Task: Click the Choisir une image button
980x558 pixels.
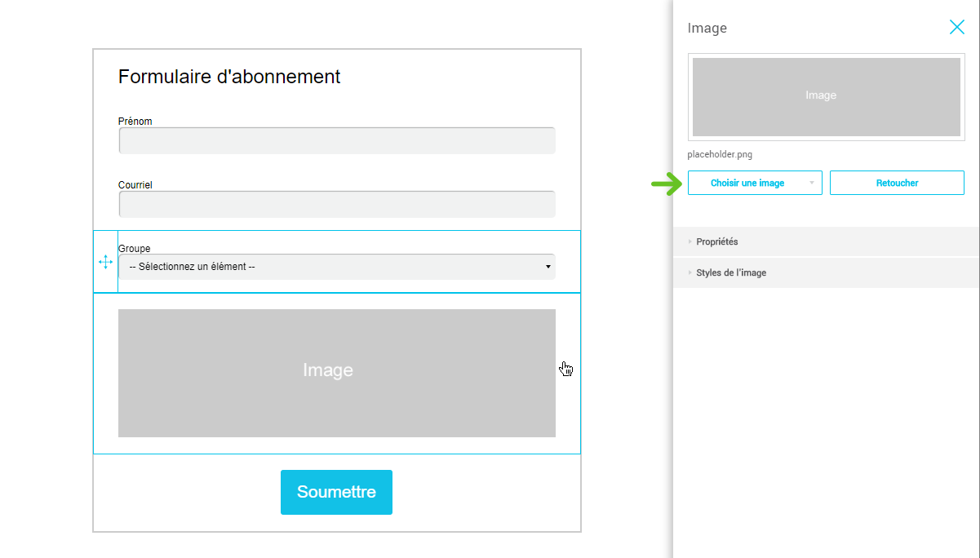Action: pyautogui.click(x=747, y=184)
